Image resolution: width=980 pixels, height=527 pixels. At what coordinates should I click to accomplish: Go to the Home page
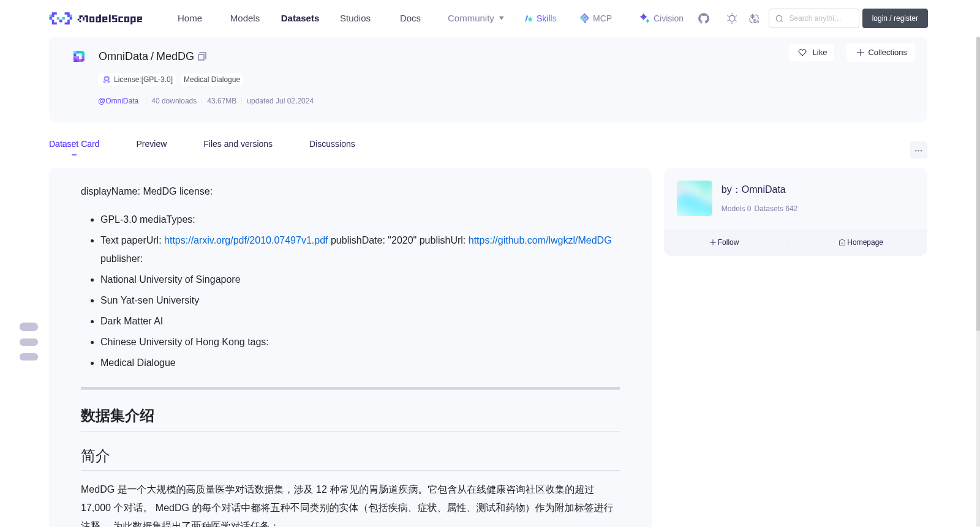click(190, 18)
